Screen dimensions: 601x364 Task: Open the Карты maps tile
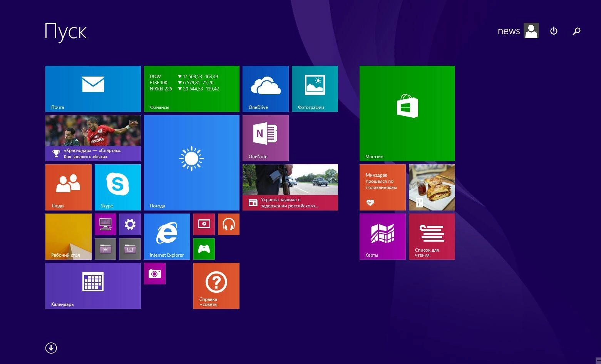click(x=383, y=237)
